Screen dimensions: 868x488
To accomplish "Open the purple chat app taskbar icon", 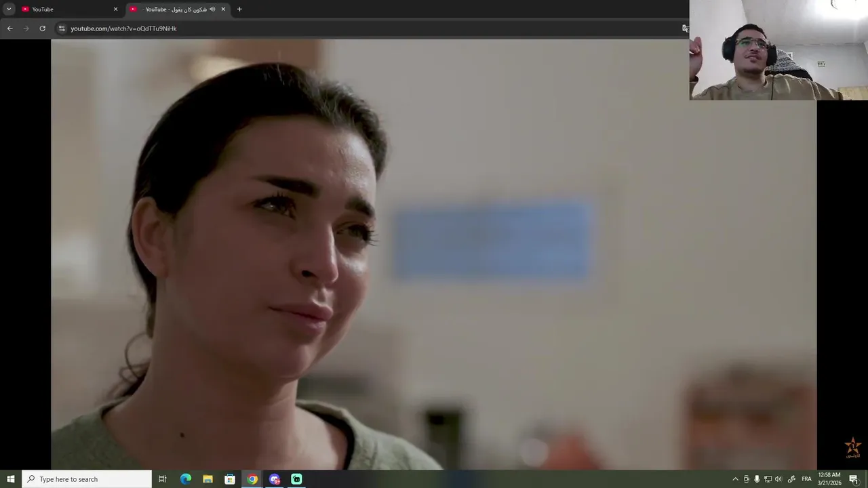I will click(275, 479).
